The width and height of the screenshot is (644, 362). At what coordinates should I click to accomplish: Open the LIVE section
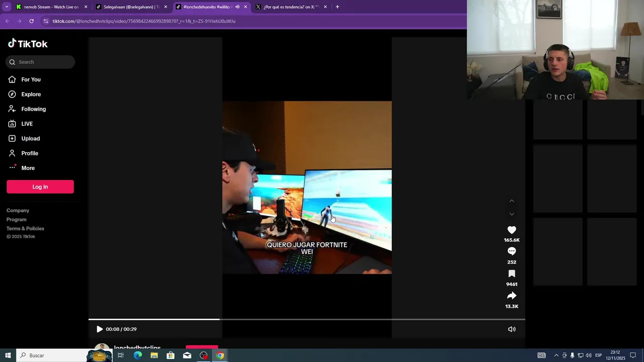click(x=27, y=124)
